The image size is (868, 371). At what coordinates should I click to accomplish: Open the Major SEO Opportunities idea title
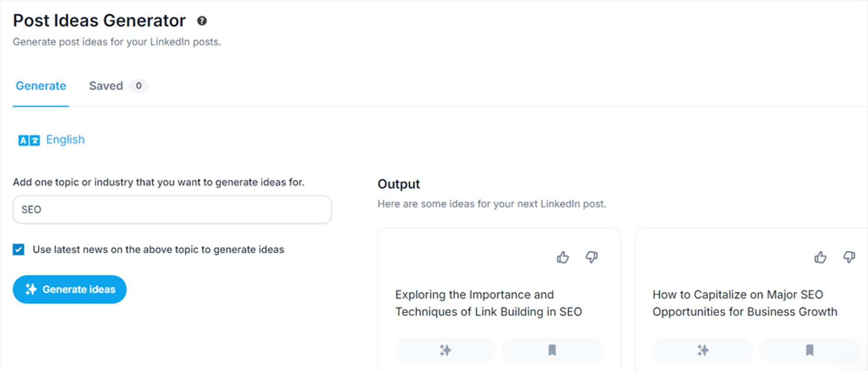pos(744,303)
